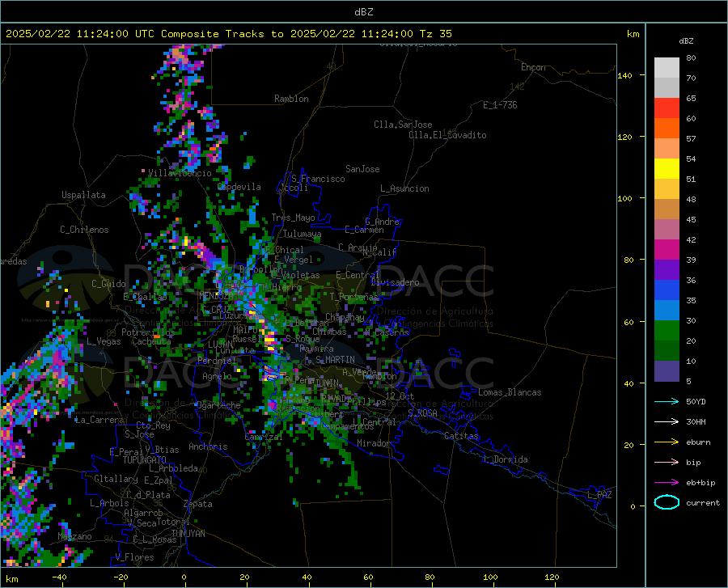
Task: Click the brown swatch between 48 and 45
Action: click(x=667, y=209)
